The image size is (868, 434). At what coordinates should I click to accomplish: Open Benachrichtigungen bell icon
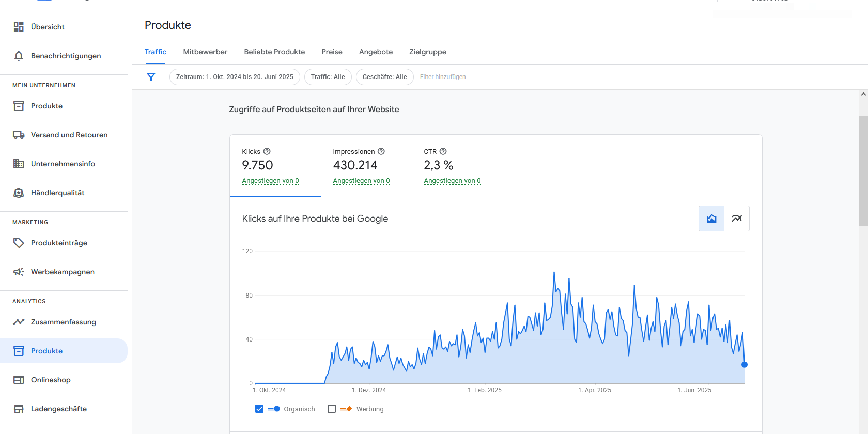coord(19,56)
